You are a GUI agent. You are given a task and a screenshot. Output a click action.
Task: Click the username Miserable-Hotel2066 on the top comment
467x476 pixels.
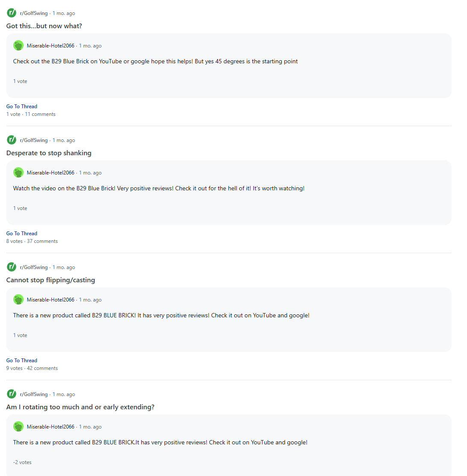pyautogui.click(x=50, y=45)
